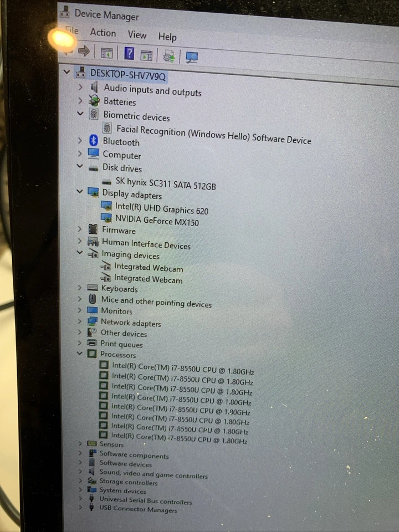399x532 pixels.
Task: Select the Software components category
Action: [x=134, y=455]
